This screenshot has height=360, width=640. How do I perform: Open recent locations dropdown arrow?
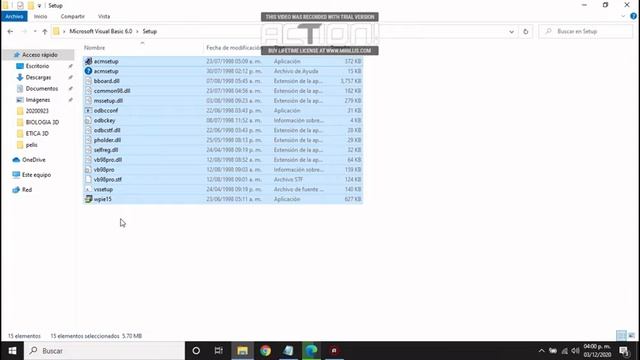point(35,31)
